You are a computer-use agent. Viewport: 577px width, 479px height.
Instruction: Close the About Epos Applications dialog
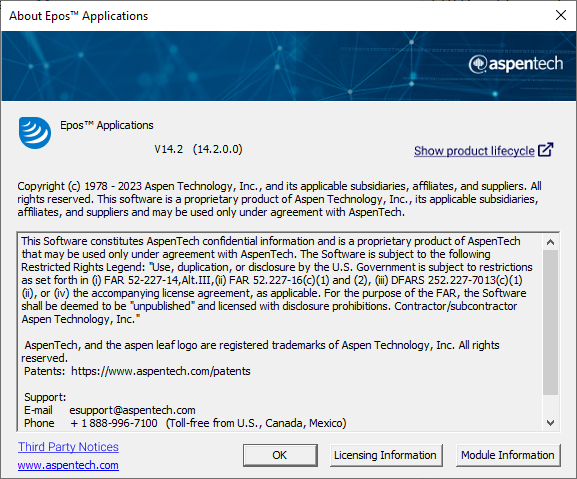coord(560,15)
